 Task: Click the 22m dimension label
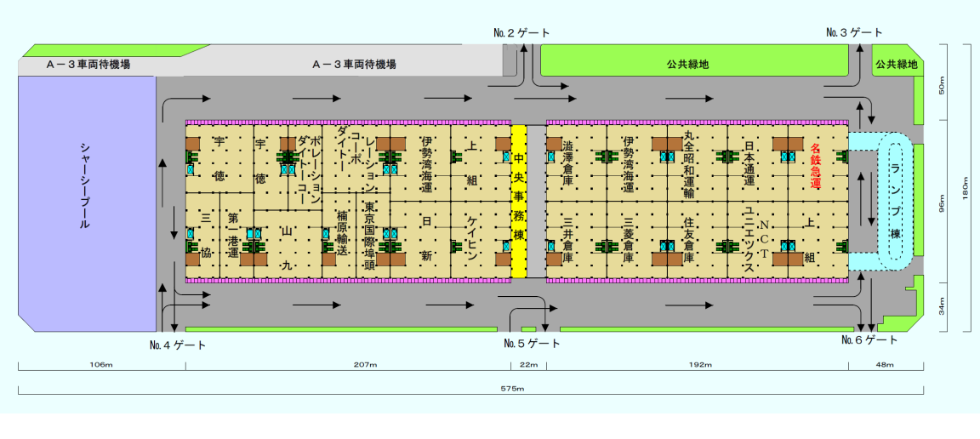click(529, 365)
